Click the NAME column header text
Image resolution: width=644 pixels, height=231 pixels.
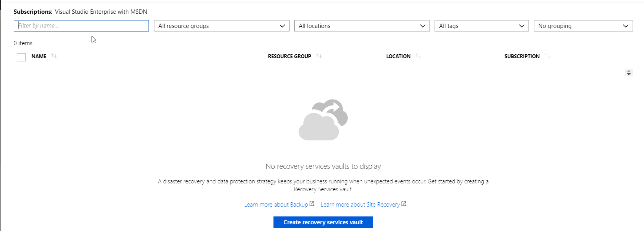[39, 56]
